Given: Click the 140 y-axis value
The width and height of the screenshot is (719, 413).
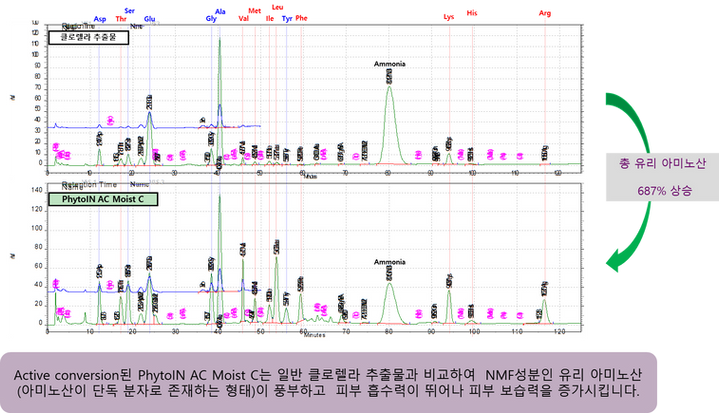Looking at the screenshot, I should [37, 190].
